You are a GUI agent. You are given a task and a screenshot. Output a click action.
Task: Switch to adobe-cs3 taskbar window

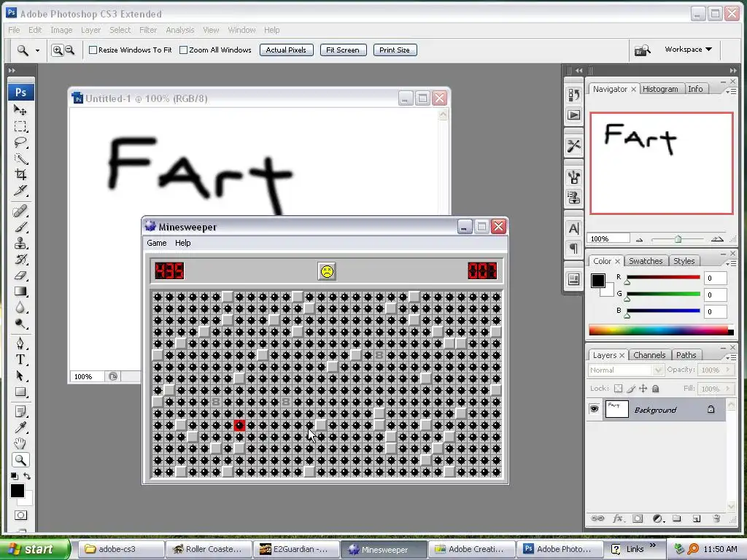pyautogui.click(x=121, y=549)
